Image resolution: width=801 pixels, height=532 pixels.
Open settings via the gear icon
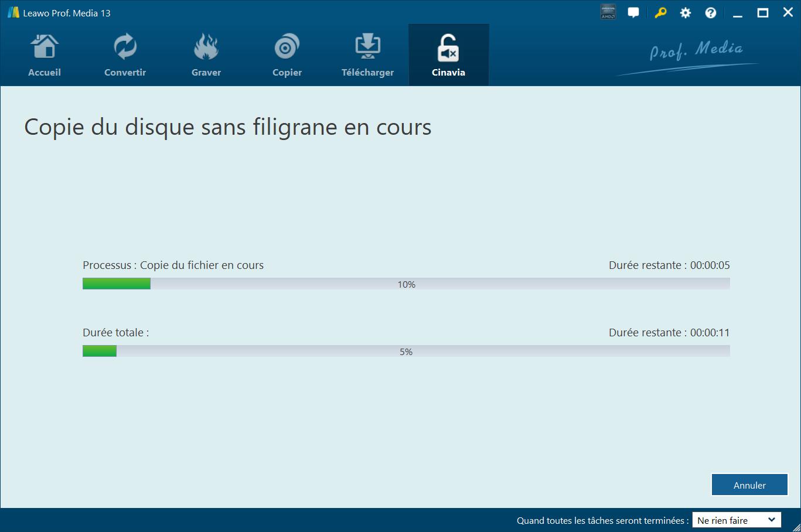click(686, 13)
